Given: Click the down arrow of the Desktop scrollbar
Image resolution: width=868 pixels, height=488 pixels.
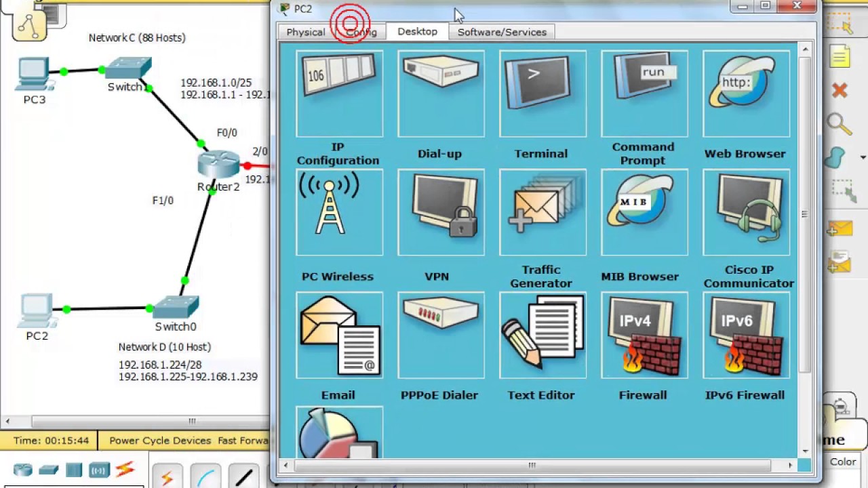Looking at the screenshot, I should 806,451.
